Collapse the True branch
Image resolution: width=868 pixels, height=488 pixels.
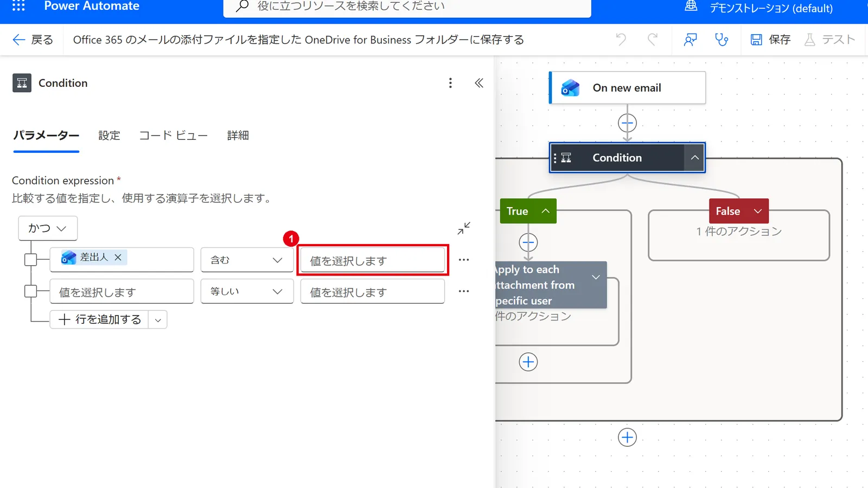pyautogui.click(x=546, y=211)
